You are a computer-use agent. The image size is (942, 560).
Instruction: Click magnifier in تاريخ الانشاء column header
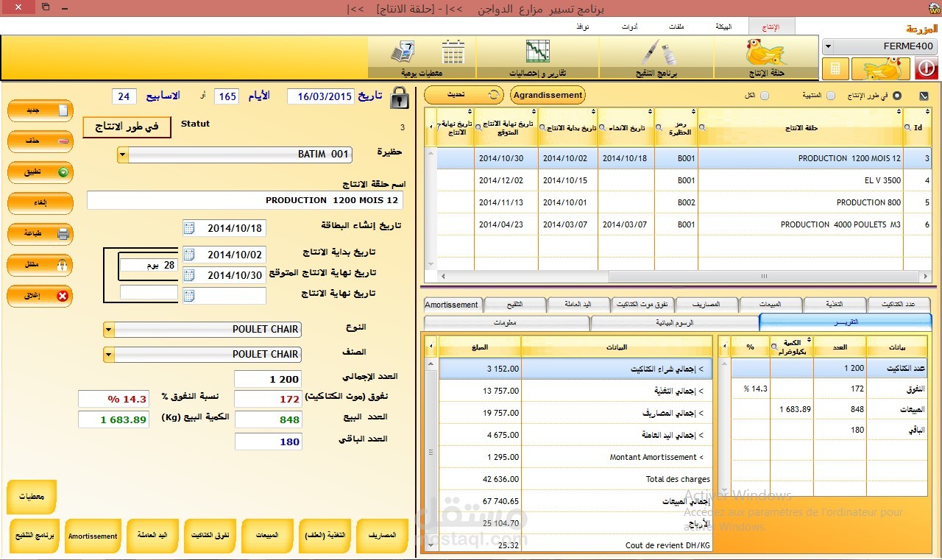tap(603, 127)
